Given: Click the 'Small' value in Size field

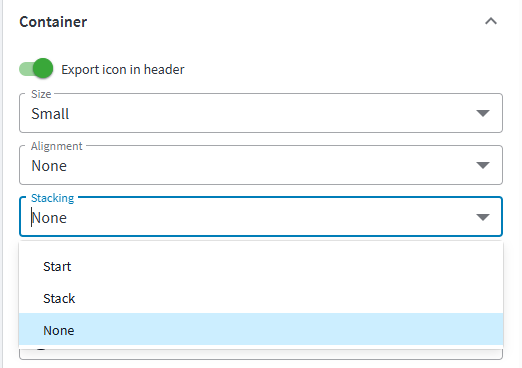Looking at the screenshot, I should [50, 114].
